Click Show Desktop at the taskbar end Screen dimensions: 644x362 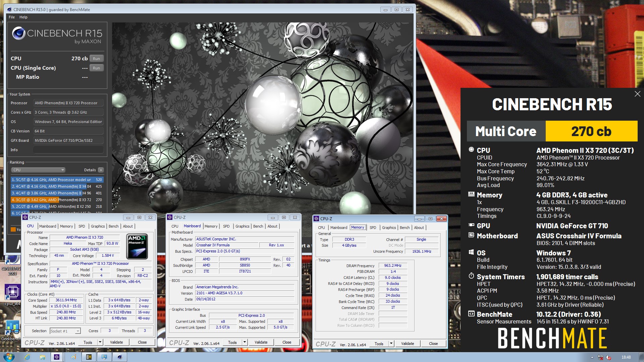click(641, 357)
